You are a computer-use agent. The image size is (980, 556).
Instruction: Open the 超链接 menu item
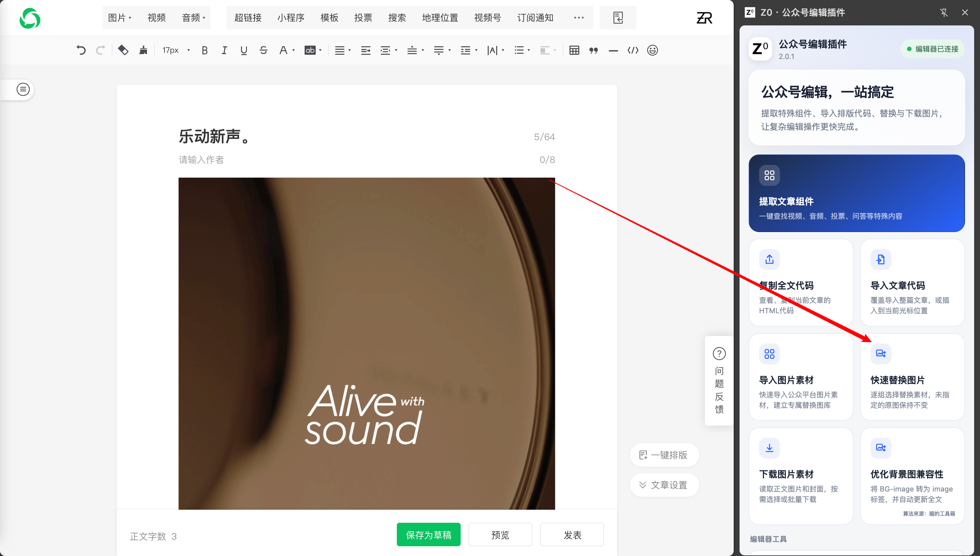pyautogui.click(x=248, y=18)
